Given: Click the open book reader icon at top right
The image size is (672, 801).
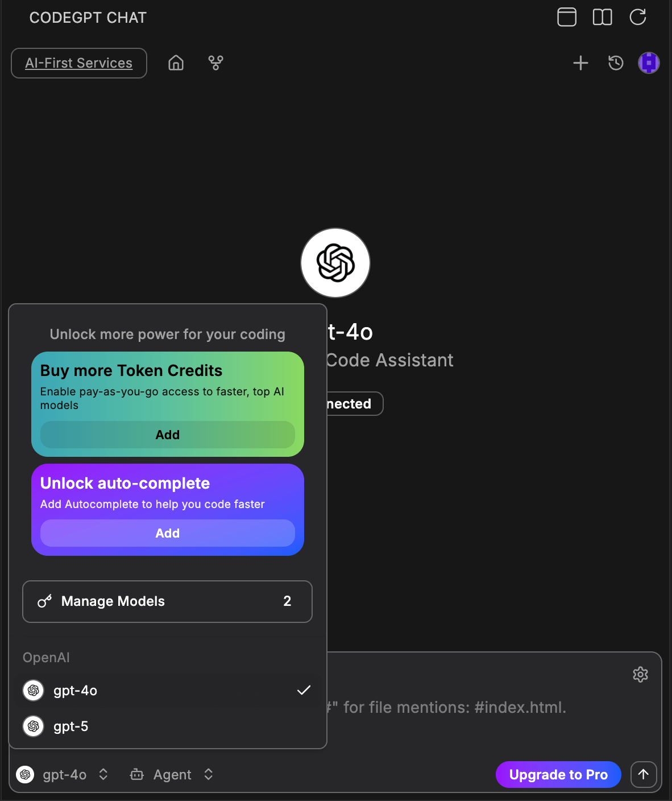Looking at the screenshot, I should (602, 17).
